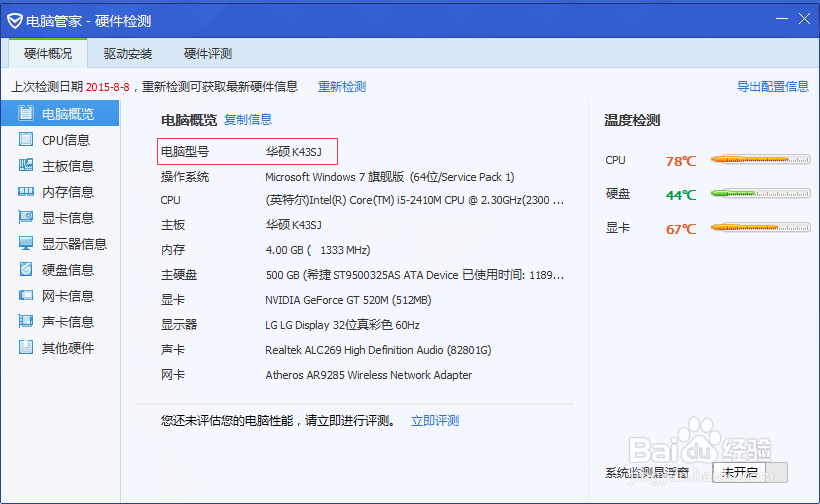
Task: Open 声卡信息 in the sidebar
Action: tap(60, 322)
